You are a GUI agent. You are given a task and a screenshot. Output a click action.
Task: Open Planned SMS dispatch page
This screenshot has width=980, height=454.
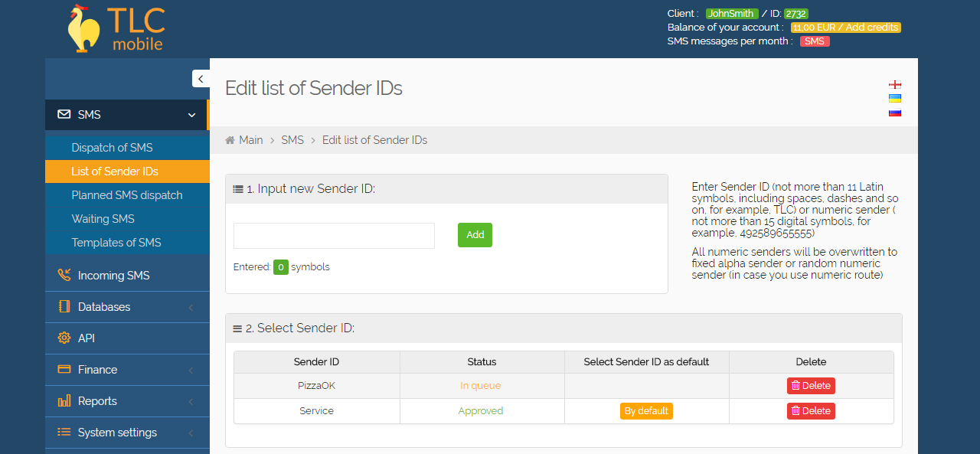[127, 195]
